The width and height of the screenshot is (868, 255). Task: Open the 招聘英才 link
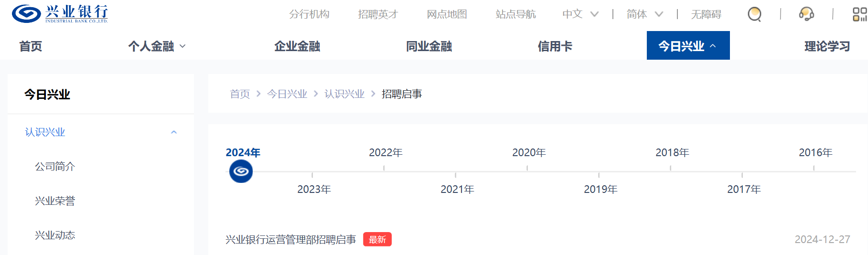(x=378, y=14)
